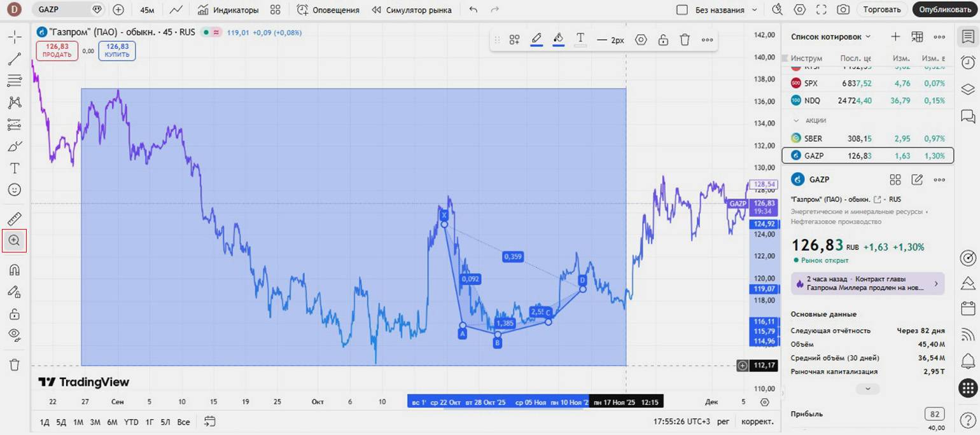The width and height of the screenshot is (980, 435).
Task: Click the Торговать button
Action: [x=881, y=10]
